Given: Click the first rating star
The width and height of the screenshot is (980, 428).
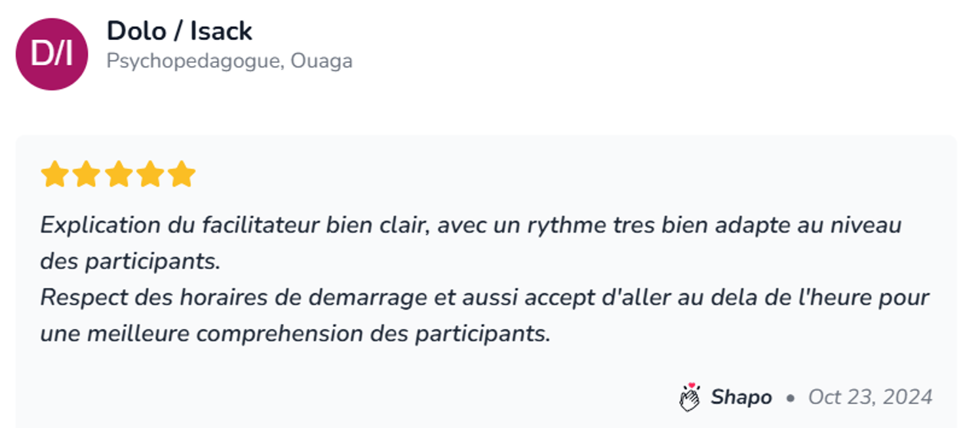Looking at the screenshot, I should coord(54,175).
